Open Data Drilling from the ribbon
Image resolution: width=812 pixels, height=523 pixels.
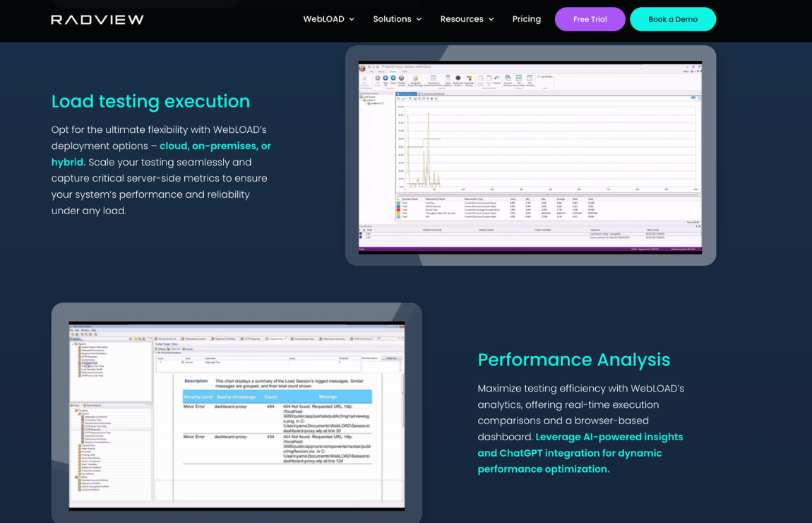[x=468, y=78]
